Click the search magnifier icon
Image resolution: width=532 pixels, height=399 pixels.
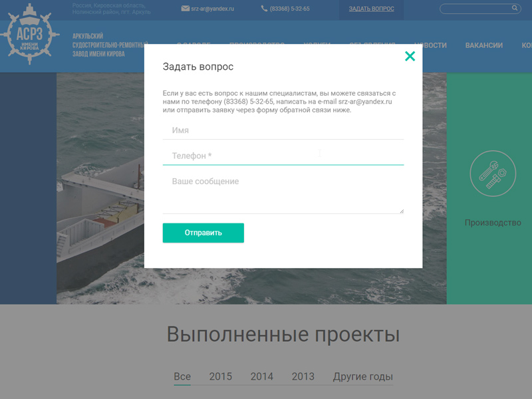pos(515,8)
